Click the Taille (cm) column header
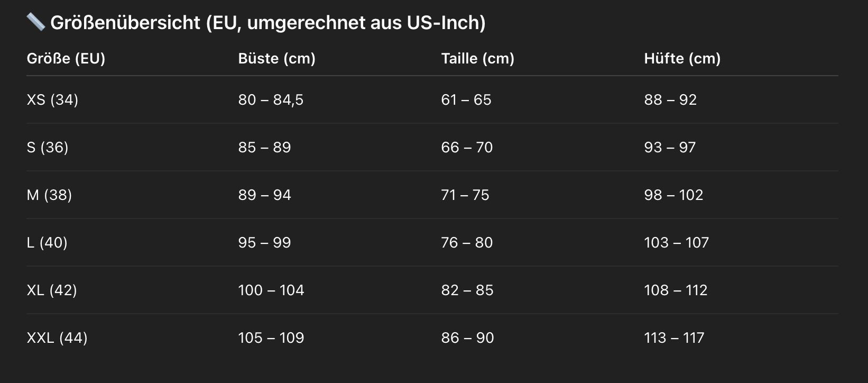This screenshot has width=868, height=383. coord(477,58)
